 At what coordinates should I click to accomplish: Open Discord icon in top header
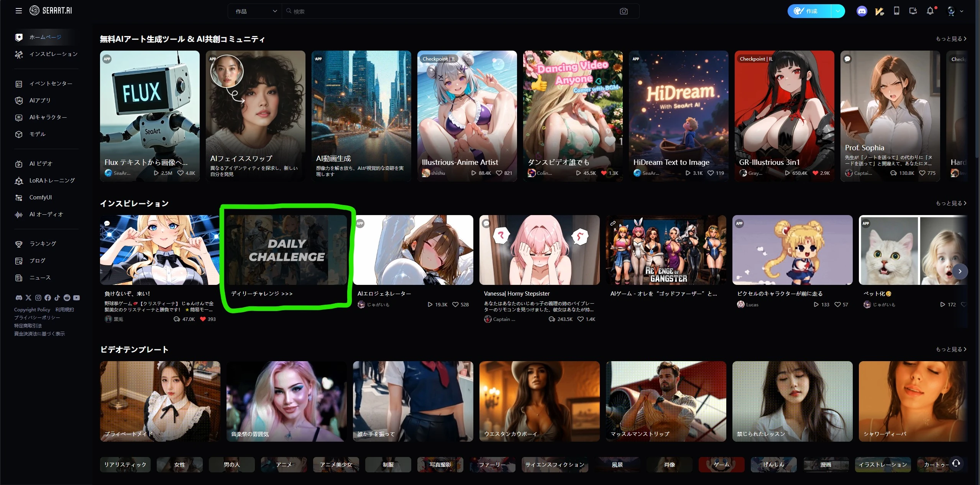tap(862, 11)
